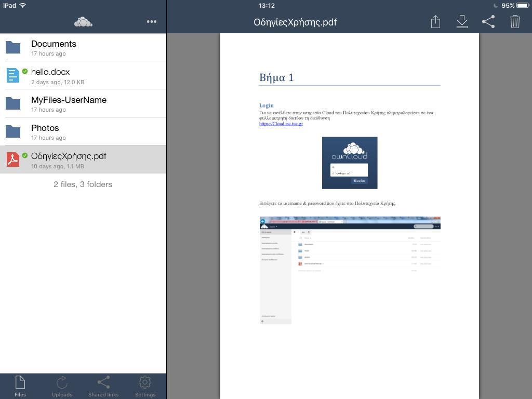Image resolution: width=532 pixels, height=399 pixels.
Task: Tap the Wi-Fi status icon
Action: click(x=22, y=5)
